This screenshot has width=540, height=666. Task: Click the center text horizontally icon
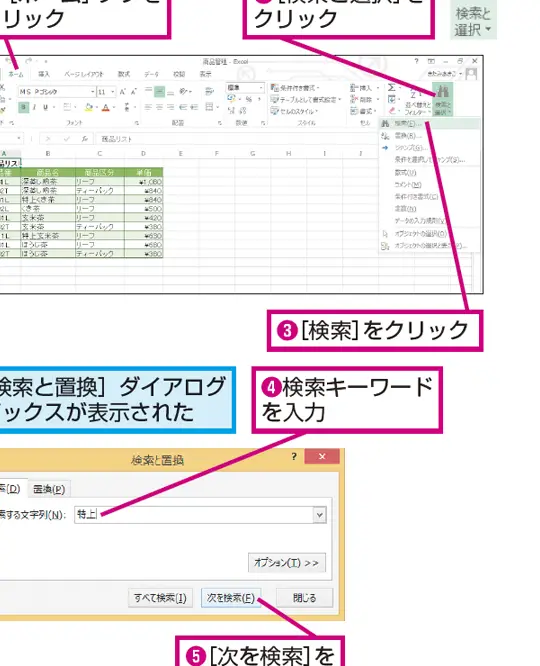click(x=159, y=107)
